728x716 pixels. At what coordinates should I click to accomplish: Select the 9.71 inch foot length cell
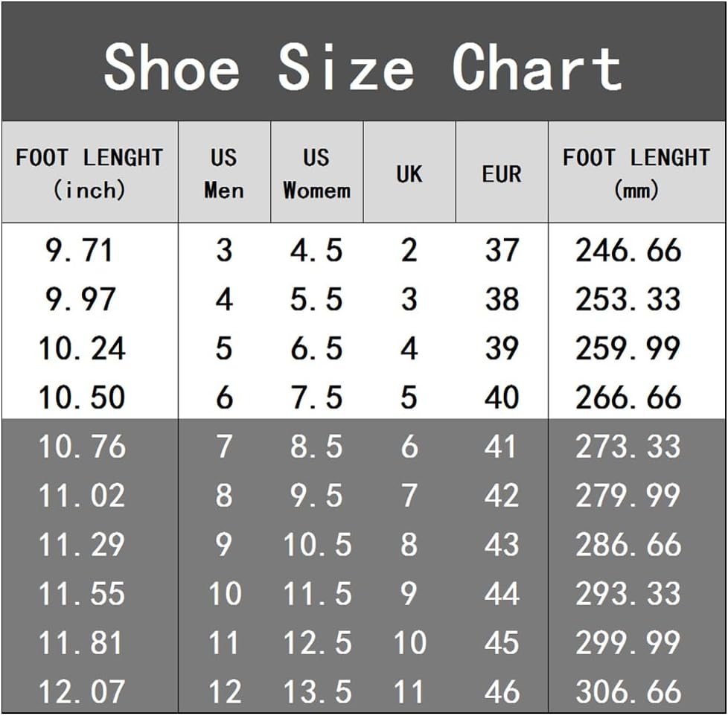80,251
